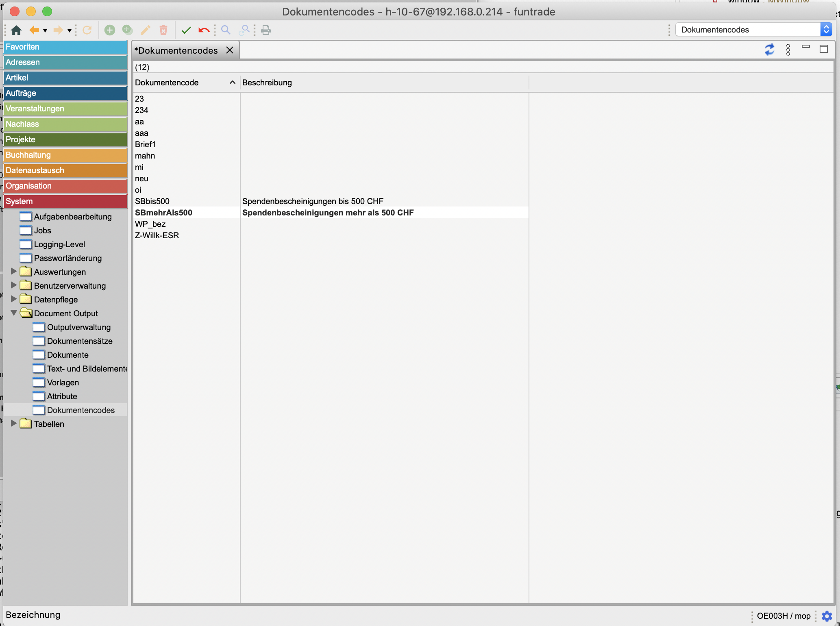The image size is (840, 626).
Task: Open Vorlagen in the tree
Action: click(63, 383)
